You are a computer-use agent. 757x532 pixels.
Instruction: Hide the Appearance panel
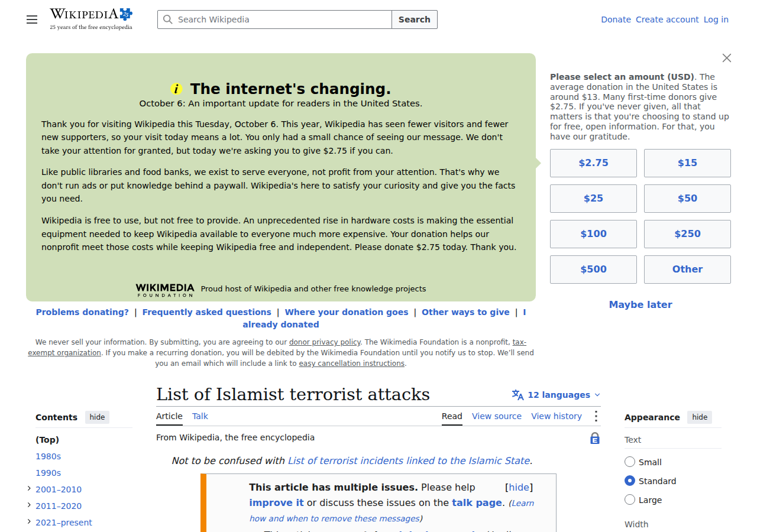coord(700,417)
